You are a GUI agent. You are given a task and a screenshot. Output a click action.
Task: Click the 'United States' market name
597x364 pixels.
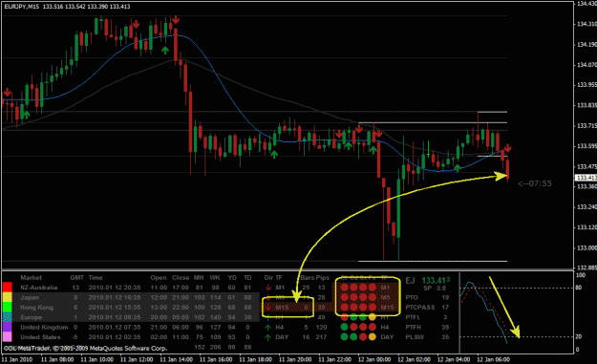pyautogui.click(x=40, y=337)
